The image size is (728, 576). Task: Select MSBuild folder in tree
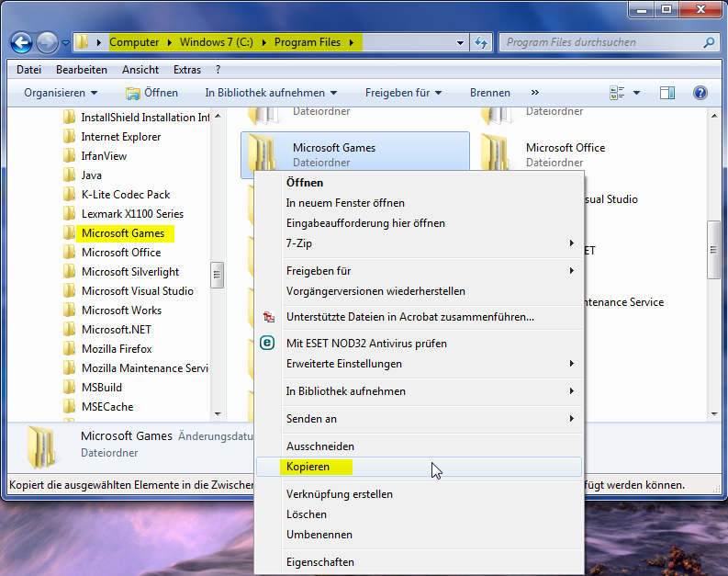[x=102, y=388]
